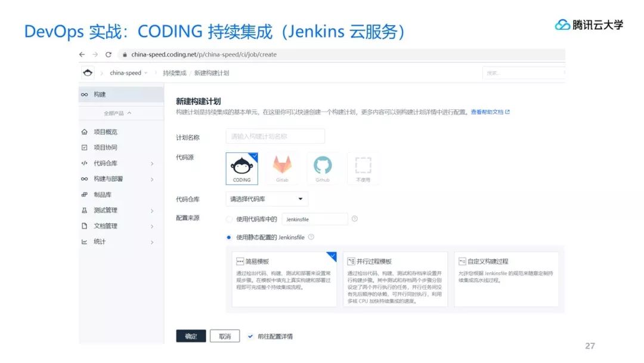Expand the 统计 chevron
Viewport: 644px width, 363px height.
pyautogui.click(x=152, y=242)
